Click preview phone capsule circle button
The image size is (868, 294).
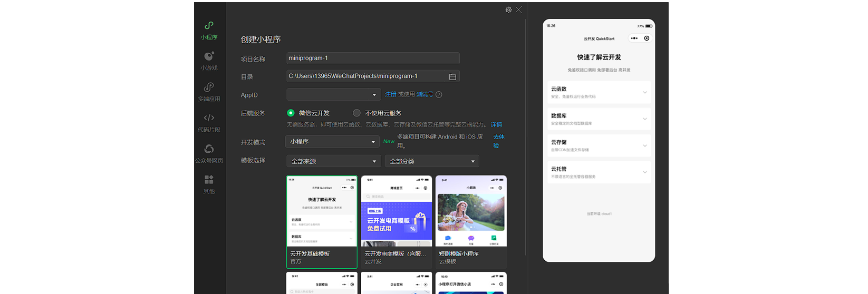(647, 38)
